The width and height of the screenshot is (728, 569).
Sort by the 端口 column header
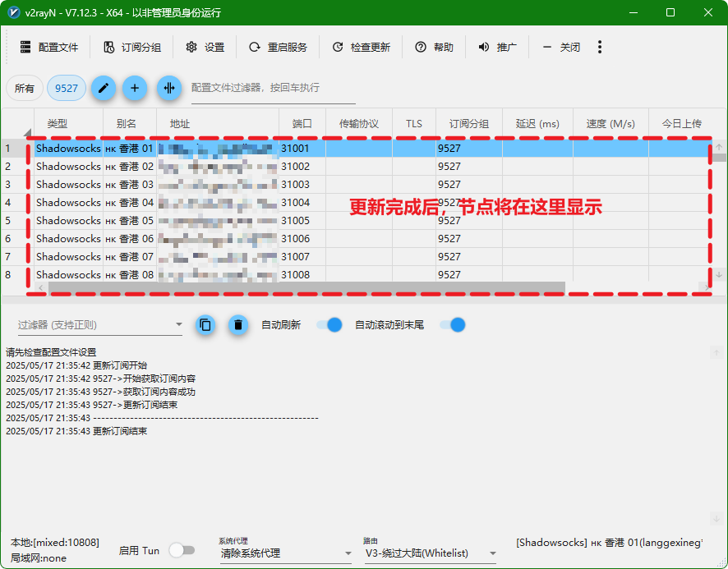coord(302,123)
